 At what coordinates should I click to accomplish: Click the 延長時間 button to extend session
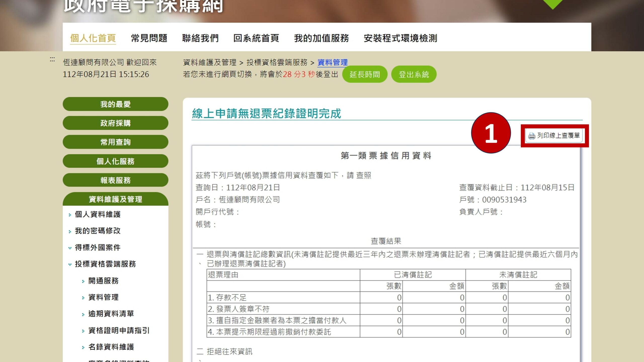(365, 74)
